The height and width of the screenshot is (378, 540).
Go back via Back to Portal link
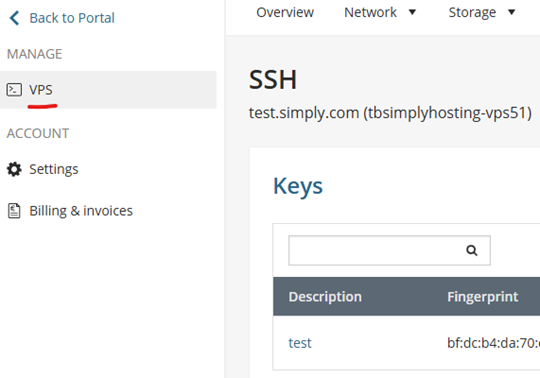pos(72,18)
